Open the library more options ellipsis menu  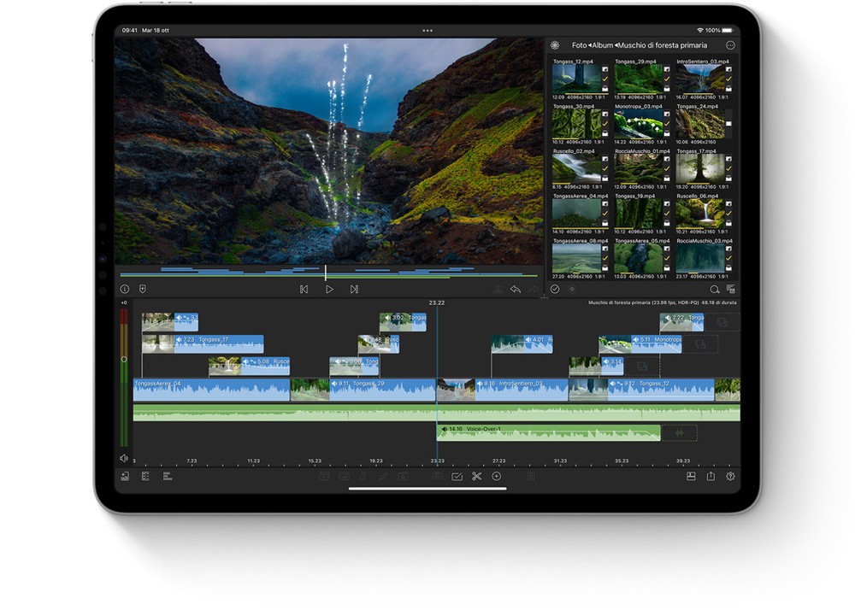[x=730, y=45]
